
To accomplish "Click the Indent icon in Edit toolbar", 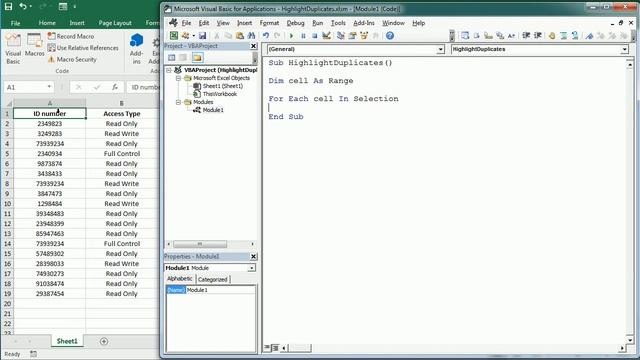I will tap(526, 36).
